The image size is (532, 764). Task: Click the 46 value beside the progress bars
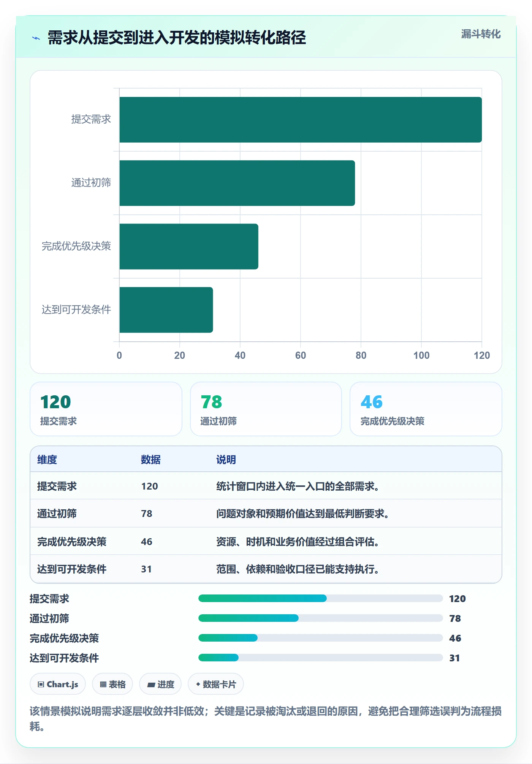(x=455, y=638)
